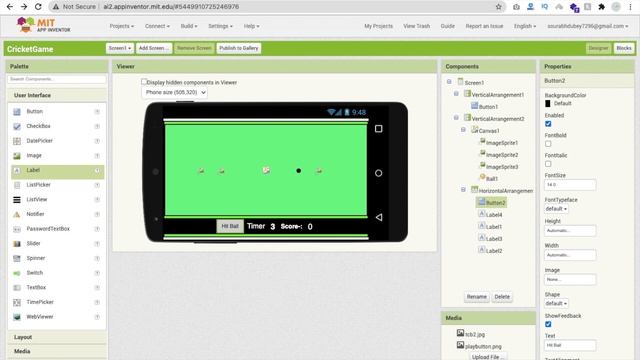The image size is (640, 360).
Task: Open the Build menu
Action: [189, 26]
